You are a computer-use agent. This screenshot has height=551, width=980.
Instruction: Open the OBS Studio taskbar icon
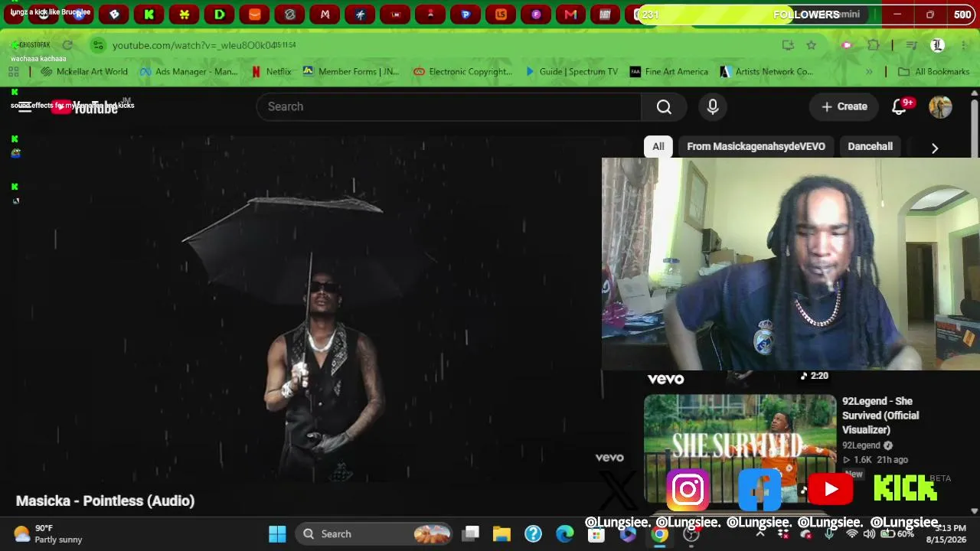point(691,534)
